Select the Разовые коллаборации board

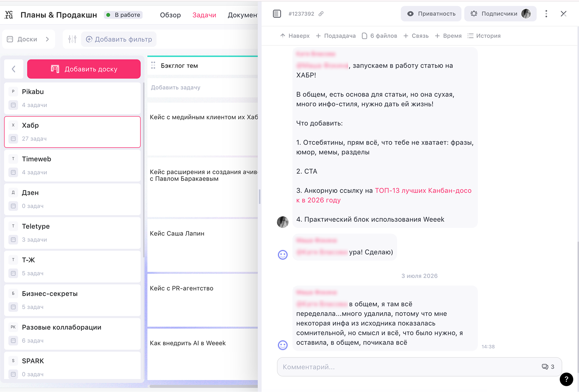(72, 334)
